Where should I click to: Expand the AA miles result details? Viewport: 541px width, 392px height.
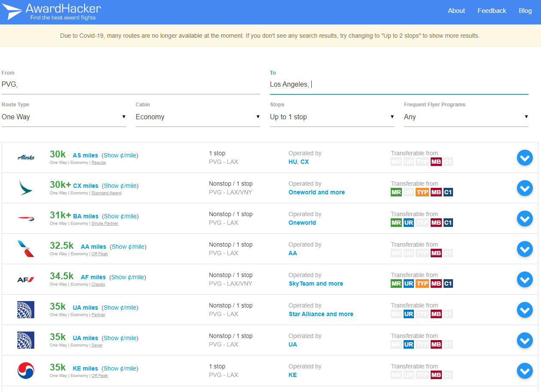[525, 249]
